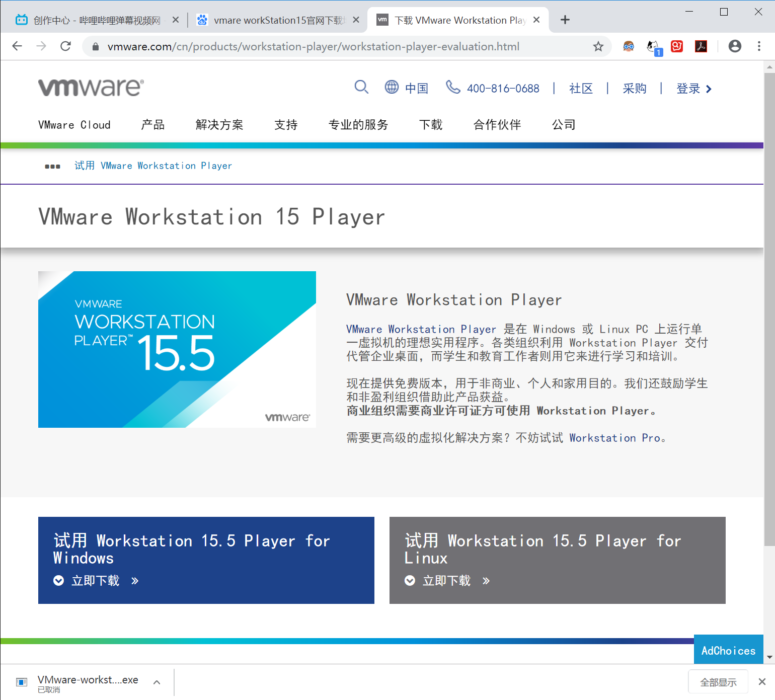Click the globe region icon

point(392,87)
